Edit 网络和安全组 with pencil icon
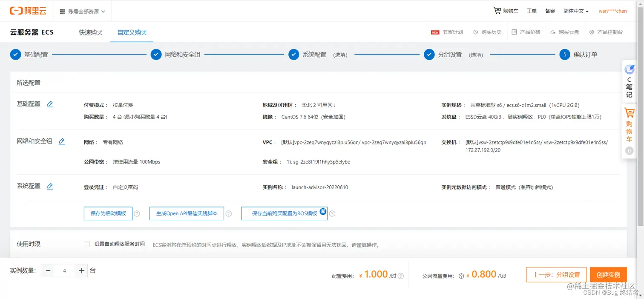Screen dimensions: 644x299 pyautogui.click(x=62, y=141)
